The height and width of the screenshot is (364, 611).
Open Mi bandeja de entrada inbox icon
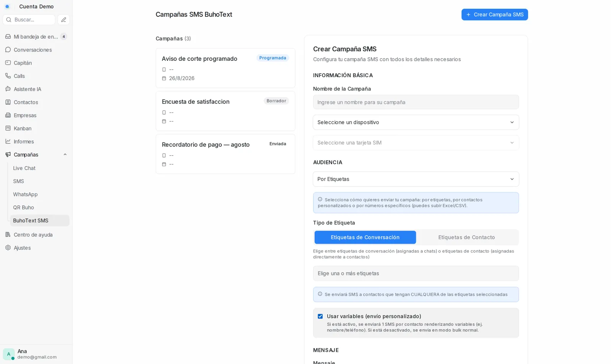click(8, 37)
